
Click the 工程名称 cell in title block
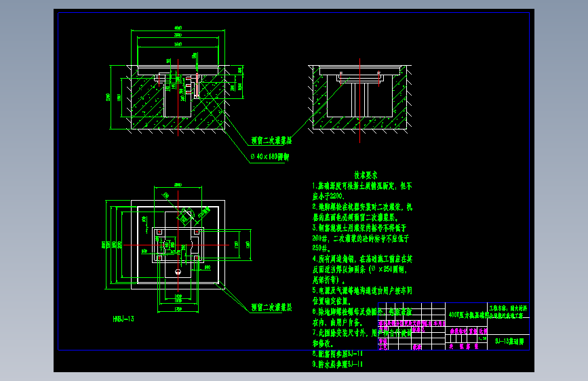[509, 312]
